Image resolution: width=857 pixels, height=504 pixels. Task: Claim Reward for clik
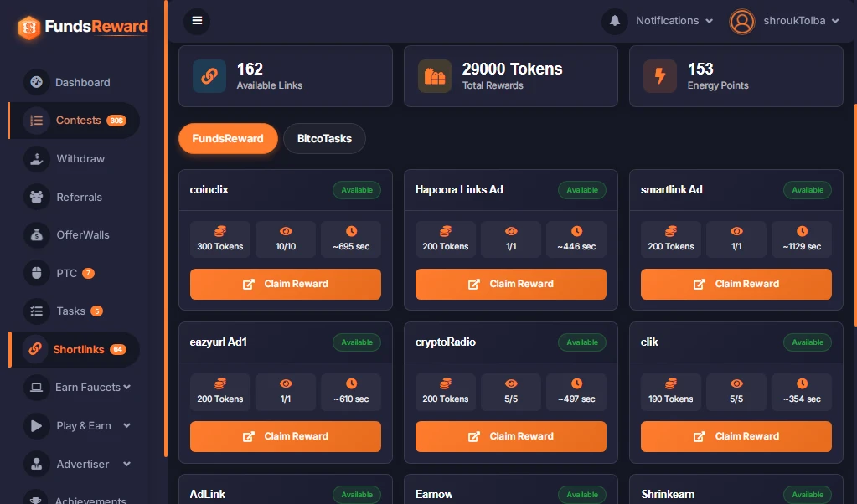point(736,436)
